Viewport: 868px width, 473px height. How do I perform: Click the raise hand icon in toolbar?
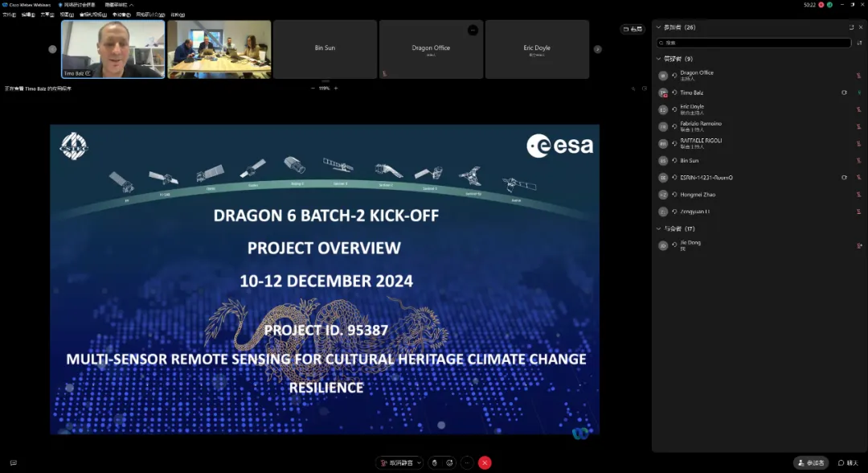point(434,463)
